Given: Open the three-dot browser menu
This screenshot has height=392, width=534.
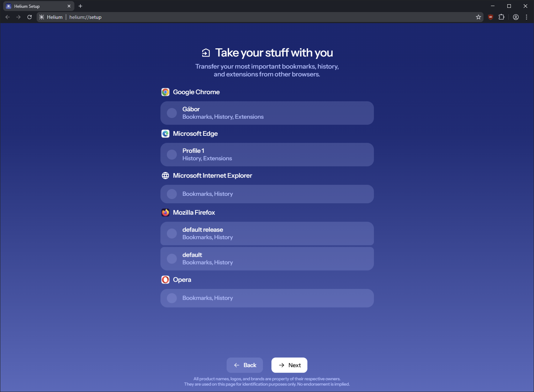Looking at the screenshot, I should pos(527,17).
